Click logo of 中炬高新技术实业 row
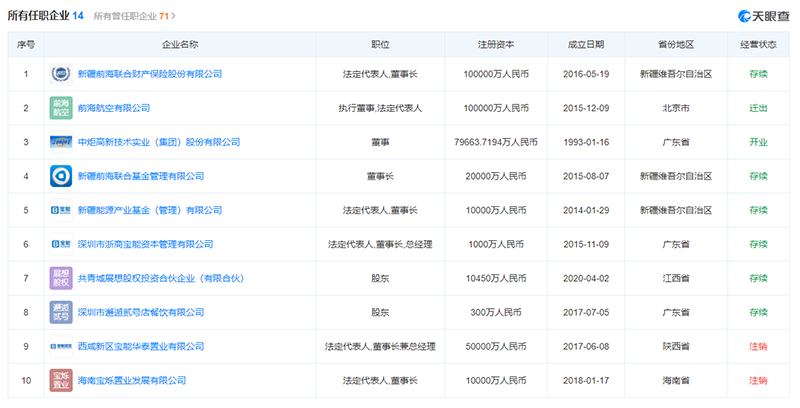This screenshot has height=408, width=800. (x=61, y=142)
